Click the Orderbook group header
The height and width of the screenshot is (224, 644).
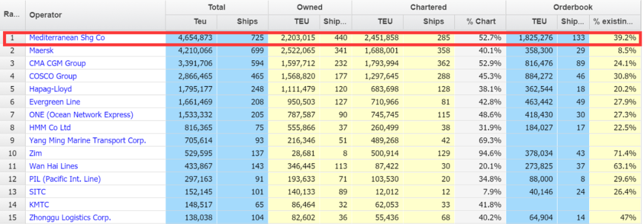tap(574, 7)
